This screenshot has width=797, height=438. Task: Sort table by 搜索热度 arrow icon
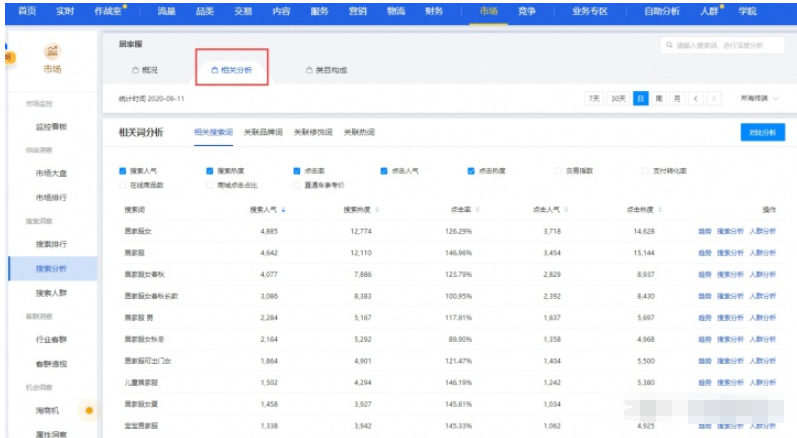coord(377,210)
